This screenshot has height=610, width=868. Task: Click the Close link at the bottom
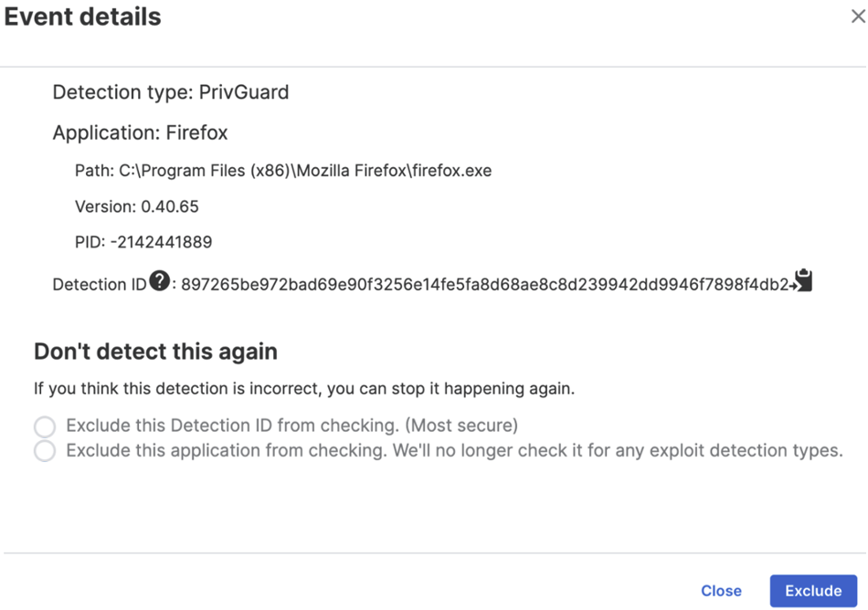tap(721, 591)
